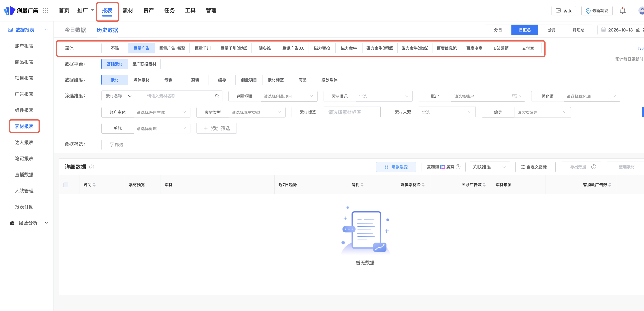
Task: Open the 素材目录 全选 dropdown
Action: (384, 96)
